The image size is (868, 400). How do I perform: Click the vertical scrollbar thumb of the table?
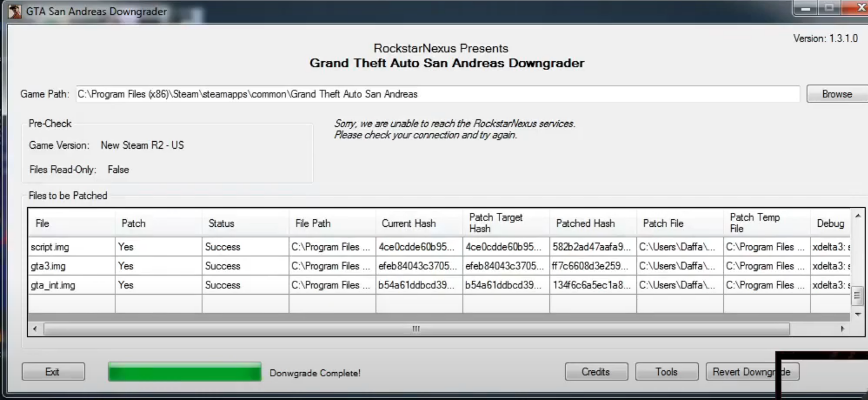(858, 296)
